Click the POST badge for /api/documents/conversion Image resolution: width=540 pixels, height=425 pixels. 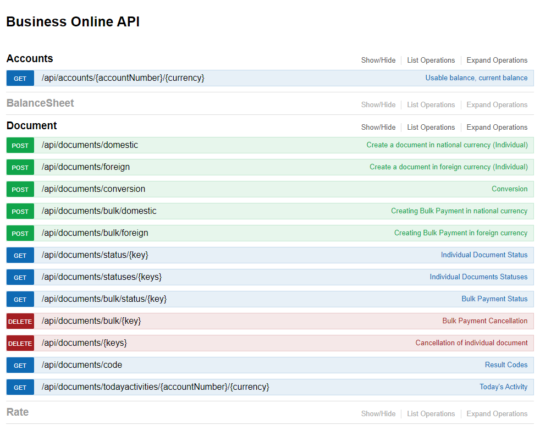click(20, 189)
